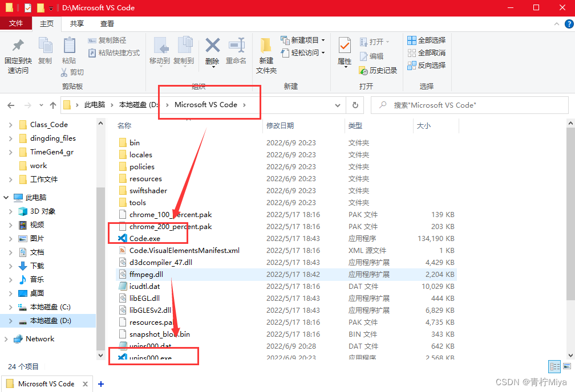Click the Rename icon

point(237,46)
